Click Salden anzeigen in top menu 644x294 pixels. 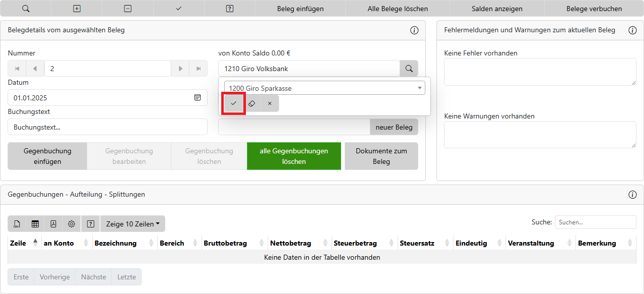(x=497, y=9)
